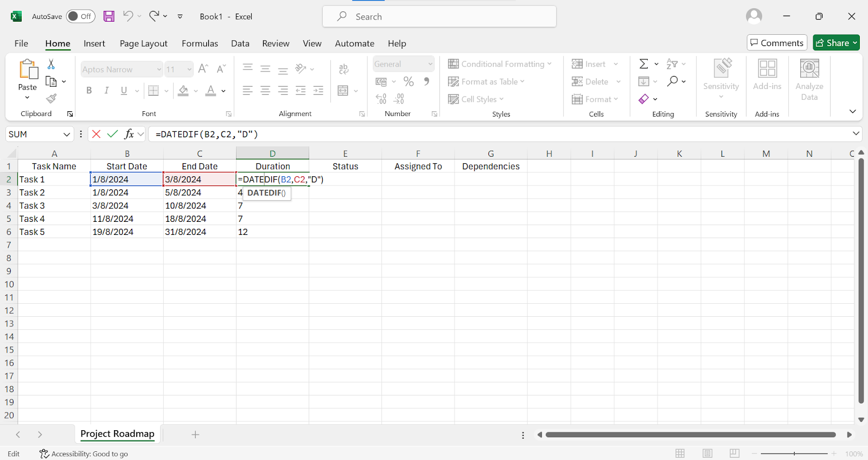Increase font size with larger A icon

[x=203, y=69]
